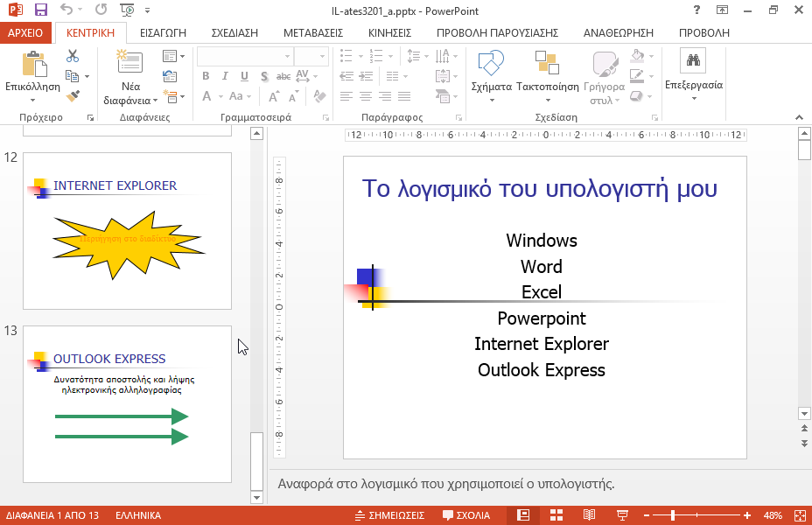This screenshot has height=525, width=812.
Task: Click Convert to SmartArt icon
Action: point(443,95)
